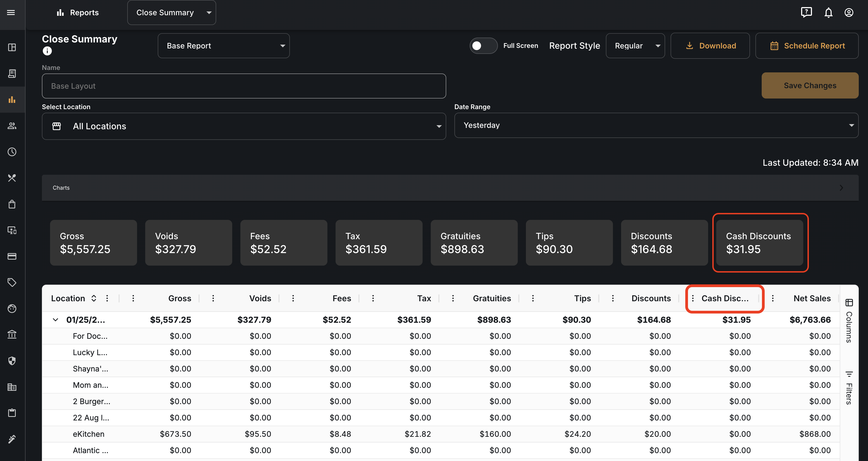Open the user account profile icon
The image size is (868, 461).
[849, 13]
